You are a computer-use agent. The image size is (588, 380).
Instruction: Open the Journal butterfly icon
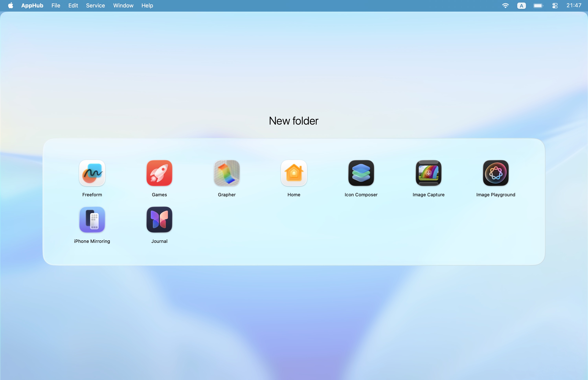coord(159,219)
